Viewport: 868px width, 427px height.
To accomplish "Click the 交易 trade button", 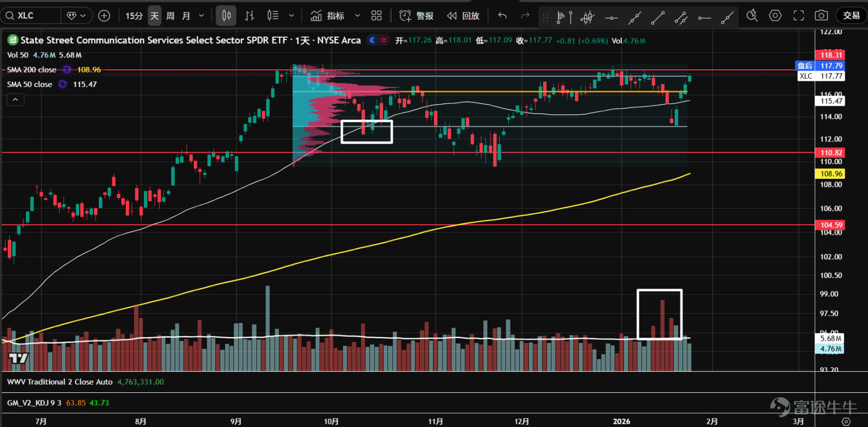I will (x=851, y=16).
